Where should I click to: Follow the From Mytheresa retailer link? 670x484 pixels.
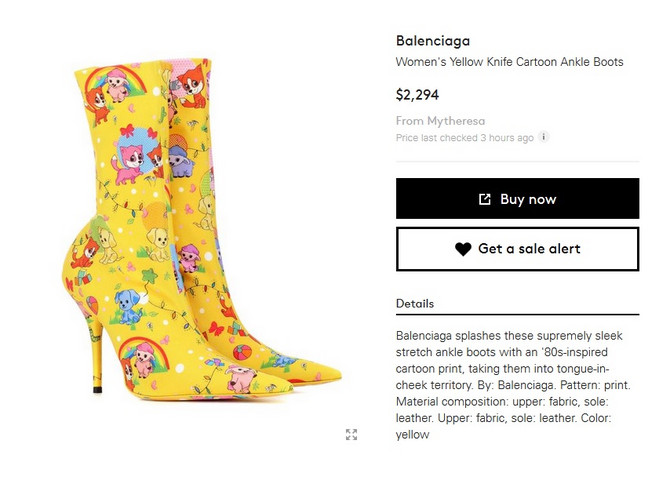(441, 120)
